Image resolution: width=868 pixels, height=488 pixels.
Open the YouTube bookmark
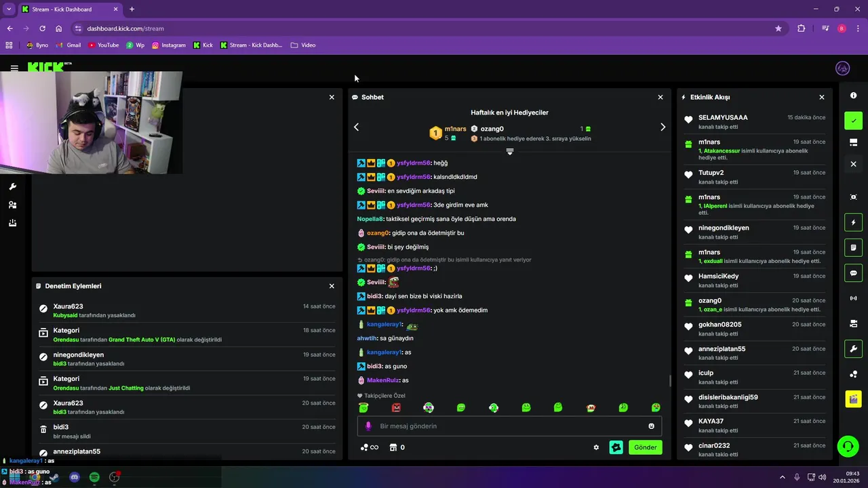[103, 45]
